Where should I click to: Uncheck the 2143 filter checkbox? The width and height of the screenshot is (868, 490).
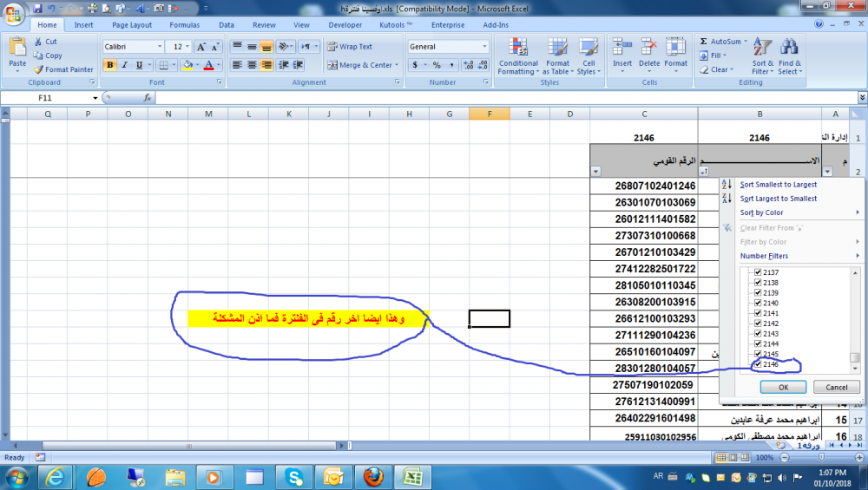pyautogui.click(x=758, y=334)
